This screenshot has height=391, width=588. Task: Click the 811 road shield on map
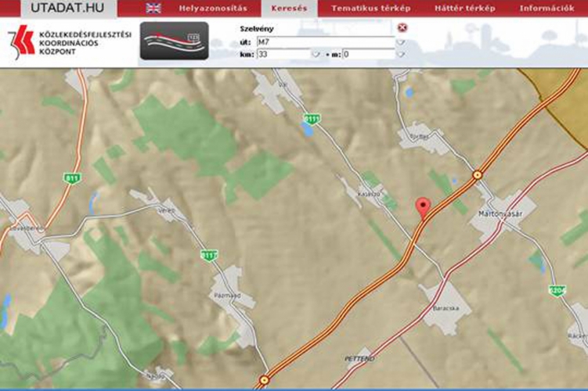tap(73, 178)
